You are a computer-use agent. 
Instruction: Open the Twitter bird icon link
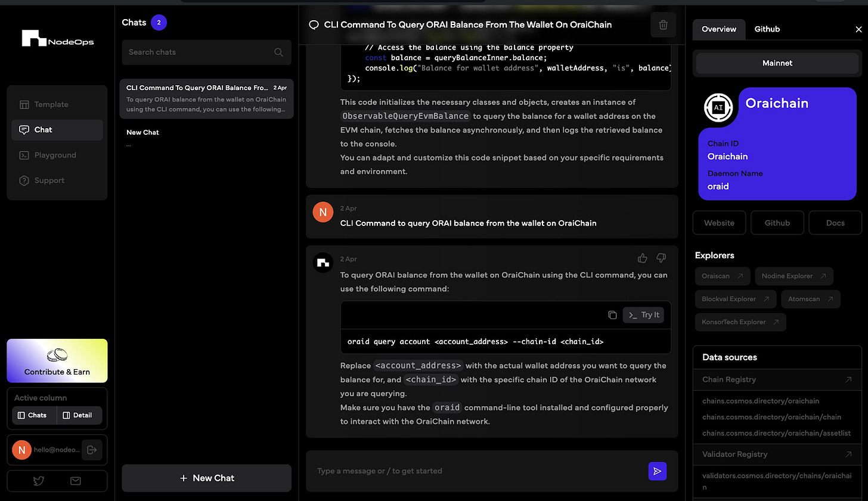coord(39,481)
